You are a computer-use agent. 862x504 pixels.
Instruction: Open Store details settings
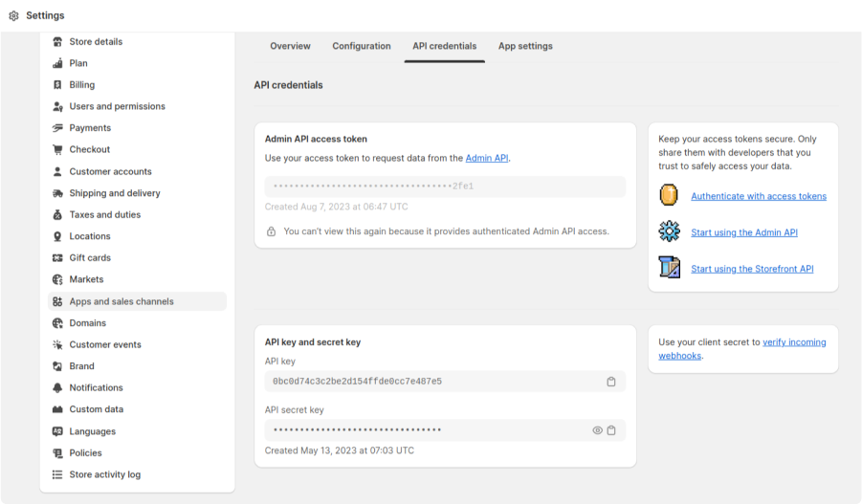tap(96, 42)
